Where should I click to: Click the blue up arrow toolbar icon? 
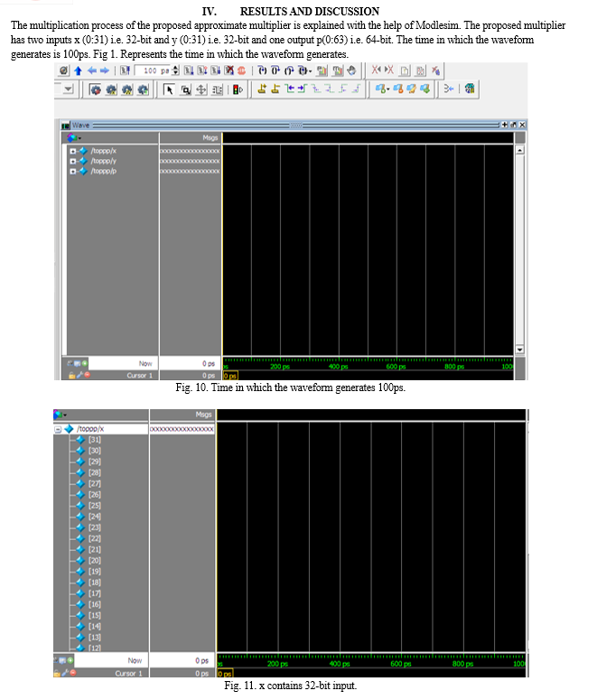click(79, 70)
